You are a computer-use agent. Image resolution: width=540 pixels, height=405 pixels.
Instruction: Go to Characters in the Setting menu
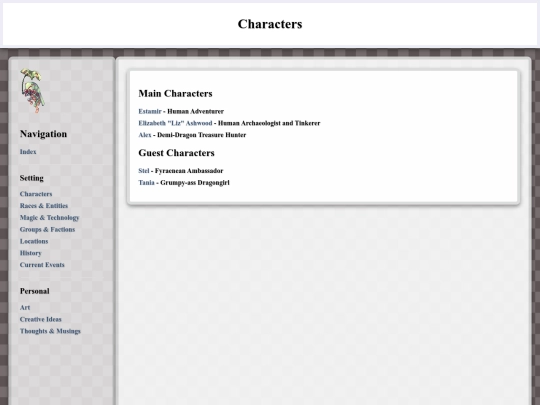[x=36, y=194]
